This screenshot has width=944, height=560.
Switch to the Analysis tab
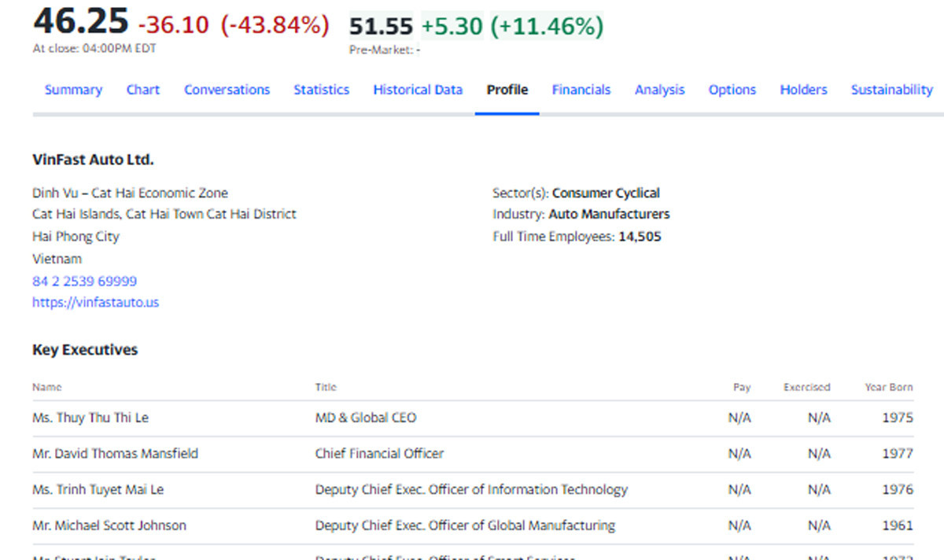point(659,90)
